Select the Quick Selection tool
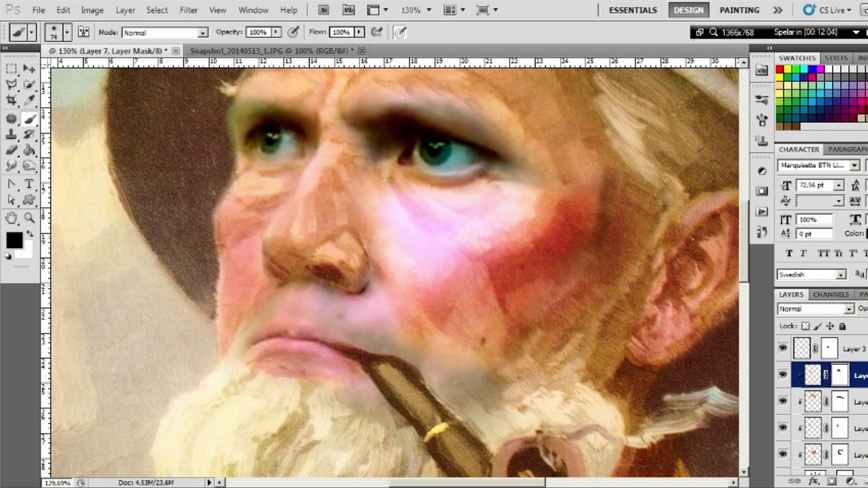This screenshot has height=488, width=868. tap(29, 85)
